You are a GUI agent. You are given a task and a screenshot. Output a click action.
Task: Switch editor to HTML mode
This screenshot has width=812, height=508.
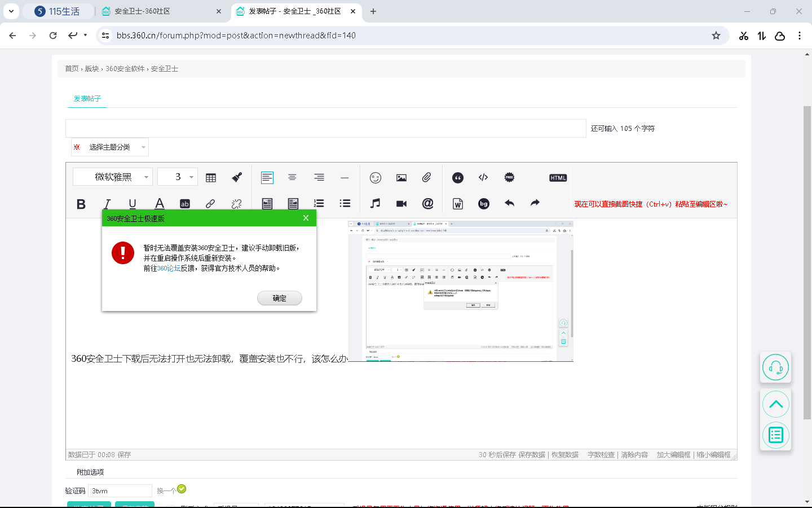558,178
